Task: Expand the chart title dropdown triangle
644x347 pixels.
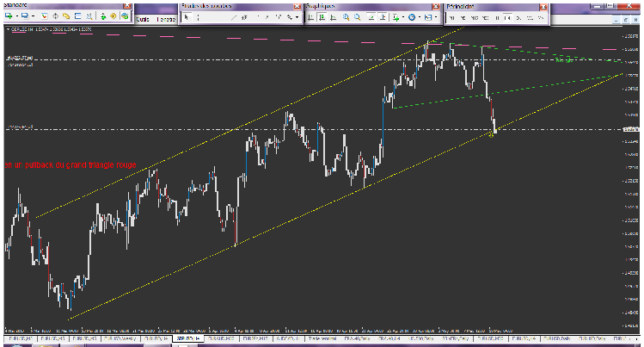Action: tap(9, 29)
